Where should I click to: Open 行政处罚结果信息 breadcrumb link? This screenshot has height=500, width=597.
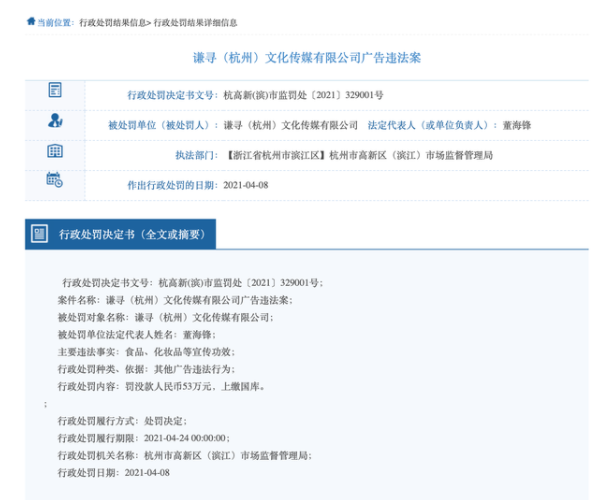tap(113, 23)
